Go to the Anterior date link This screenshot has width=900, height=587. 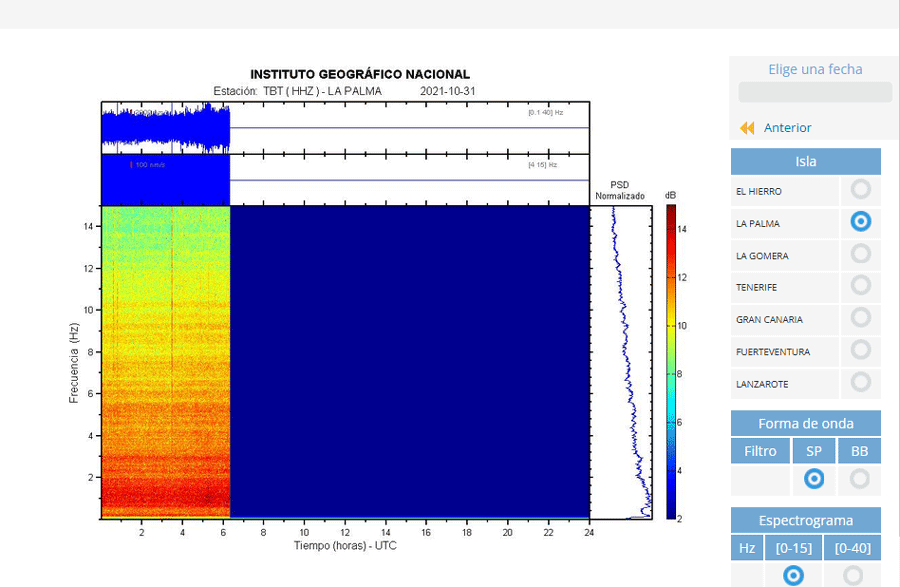click(787, 128)
